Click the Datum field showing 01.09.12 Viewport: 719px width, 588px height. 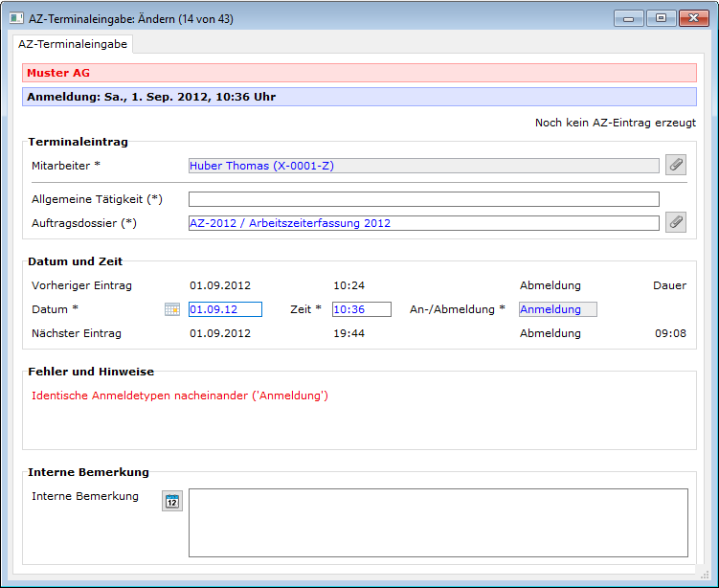225,309
